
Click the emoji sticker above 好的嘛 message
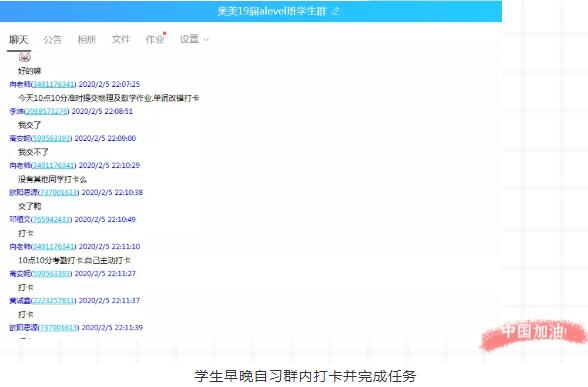coord(25,57)
